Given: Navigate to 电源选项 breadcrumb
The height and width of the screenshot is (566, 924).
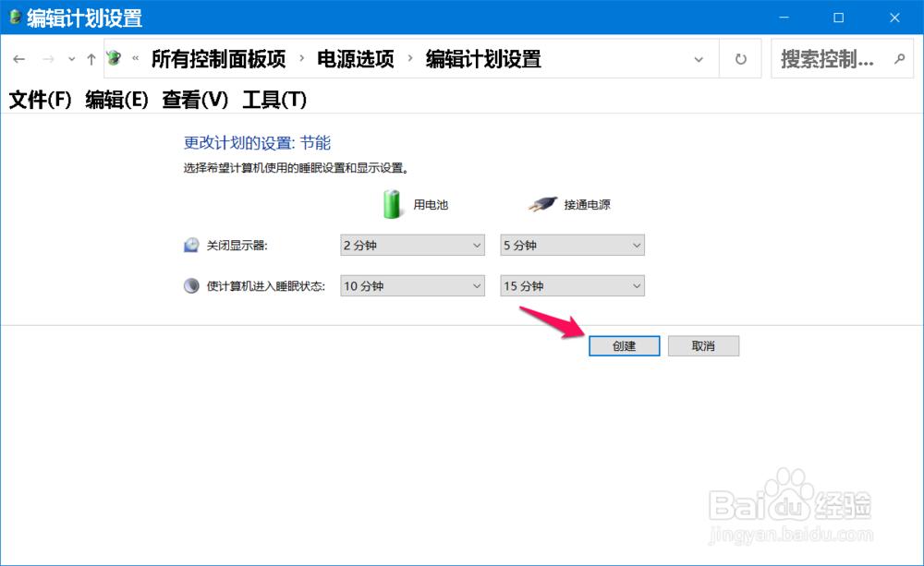Looking at the screenshot, I should click(x=356, y=59).
